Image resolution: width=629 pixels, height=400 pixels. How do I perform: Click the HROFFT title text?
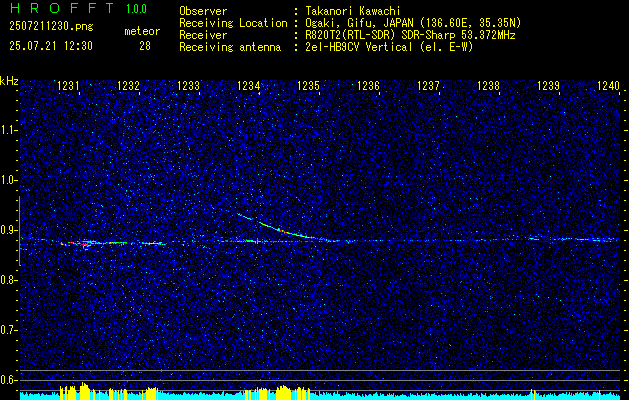pyautogui.click(x=62, y=8)
